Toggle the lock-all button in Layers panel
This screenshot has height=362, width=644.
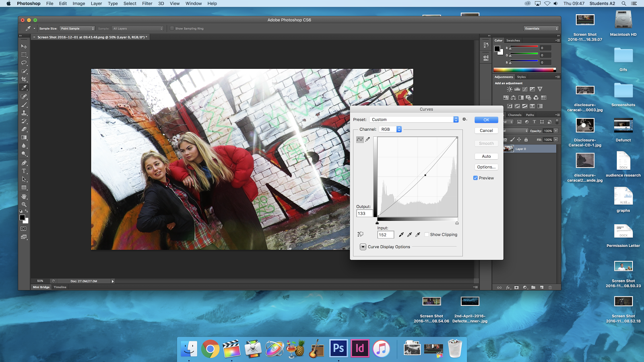pyautogui.click(x=526, y=140)
